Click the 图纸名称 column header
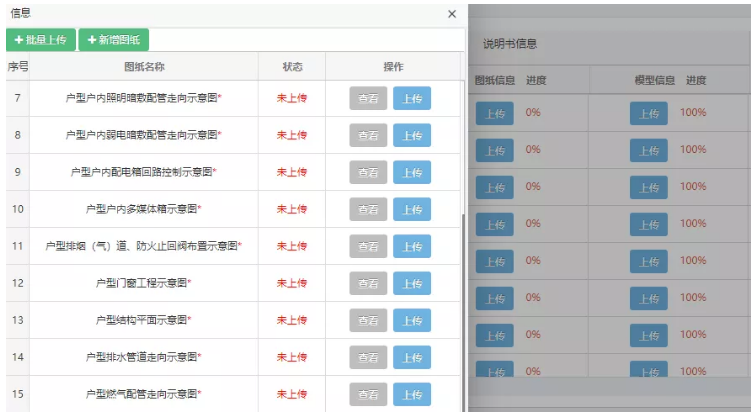The height and width of the screenshot is (416, 755). (143, 67)
